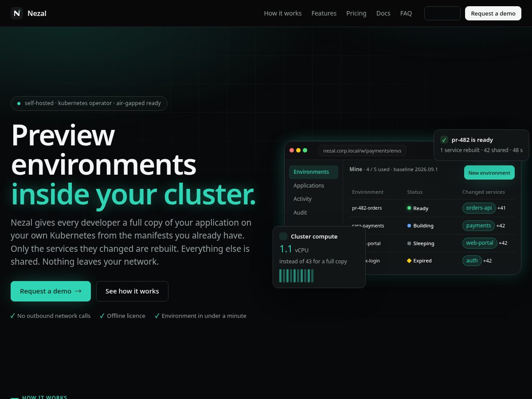Viewport: 532px width, 399px height.
Task: Click checkmark beside No outbound network calls
Action: [13, 316]
